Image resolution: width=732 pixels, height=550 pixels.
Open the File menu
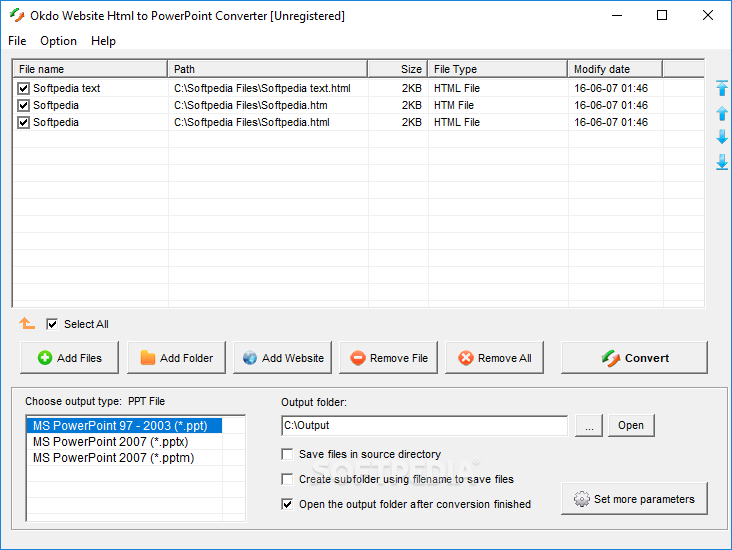pyautogui.click(x=17, y=41)
